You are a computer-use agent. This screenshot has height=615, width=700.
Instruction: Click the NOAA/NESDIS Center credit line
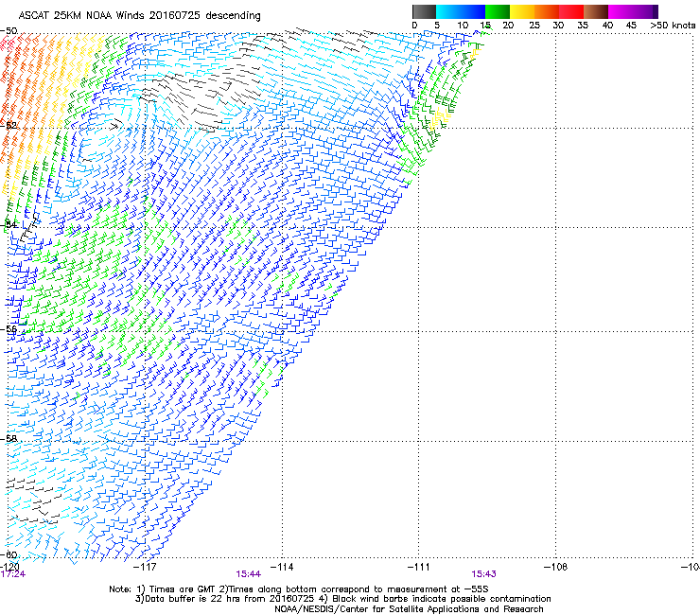409,609
